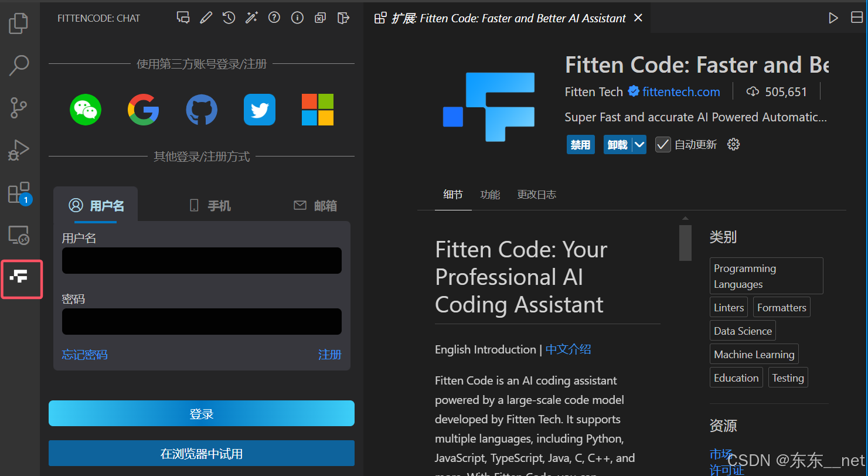
Task: Start a new chat in the Fitten Code header
Action: tap(183, 18)
